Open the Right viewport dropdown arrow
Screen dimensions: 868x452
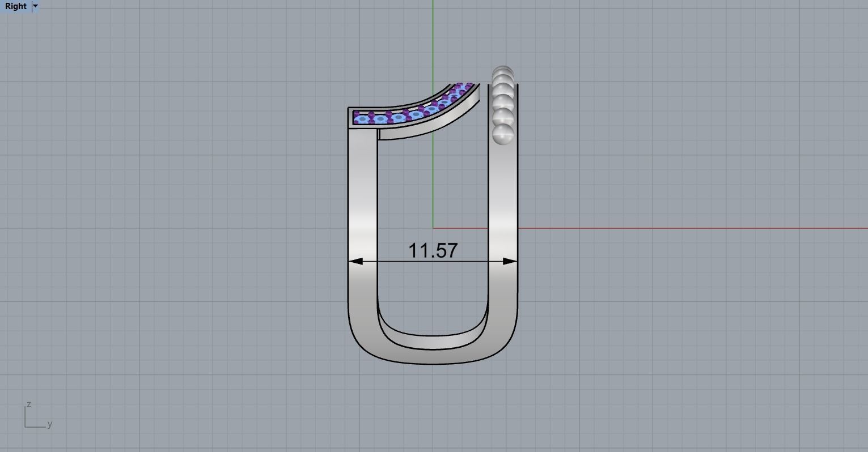35,6
